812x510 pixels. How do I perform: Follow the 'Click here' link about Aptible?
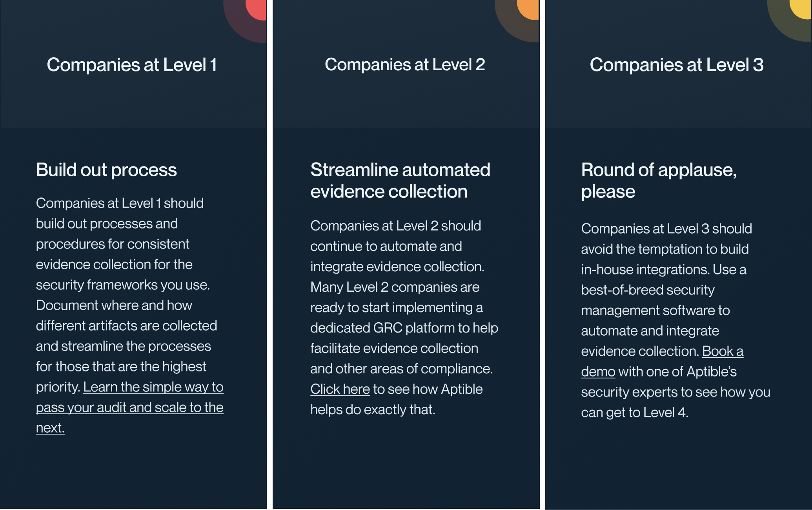340,389
